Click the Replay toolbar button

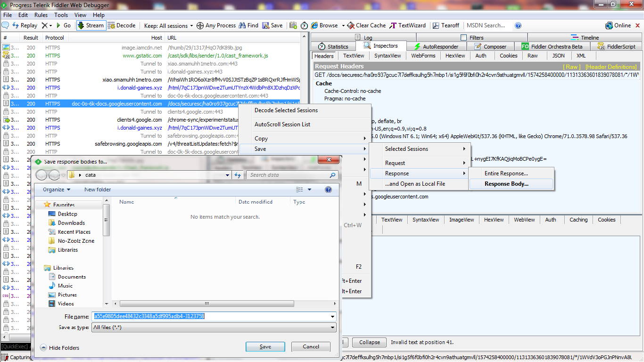click(x=25, y=25)
